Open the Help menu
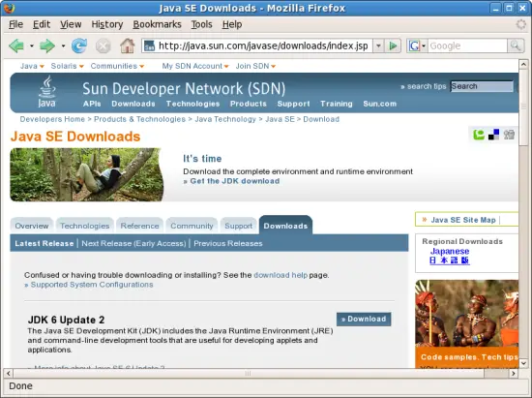Screen dimensions: 532x398 click(232, 24)
